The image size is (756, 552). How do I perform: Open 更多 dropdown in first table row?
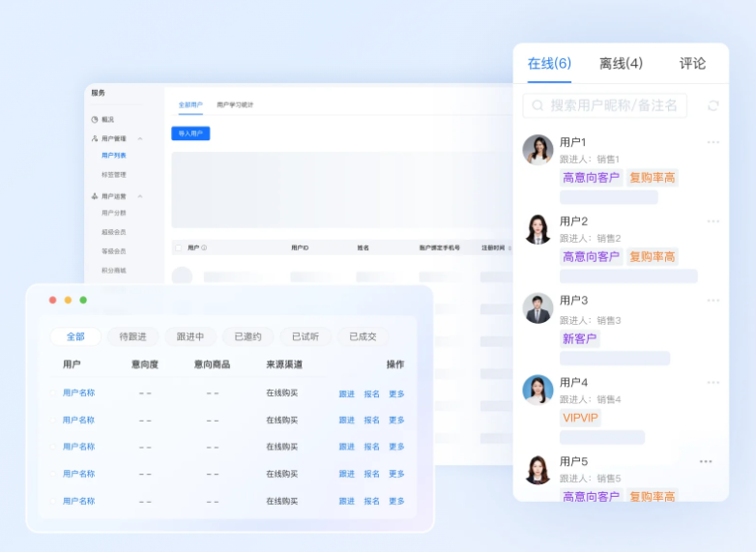coord(396,393)
